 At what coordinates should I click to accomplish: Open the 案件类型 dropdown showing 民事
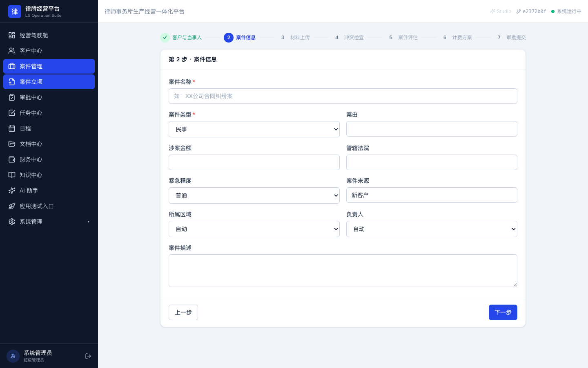[254, 129]
